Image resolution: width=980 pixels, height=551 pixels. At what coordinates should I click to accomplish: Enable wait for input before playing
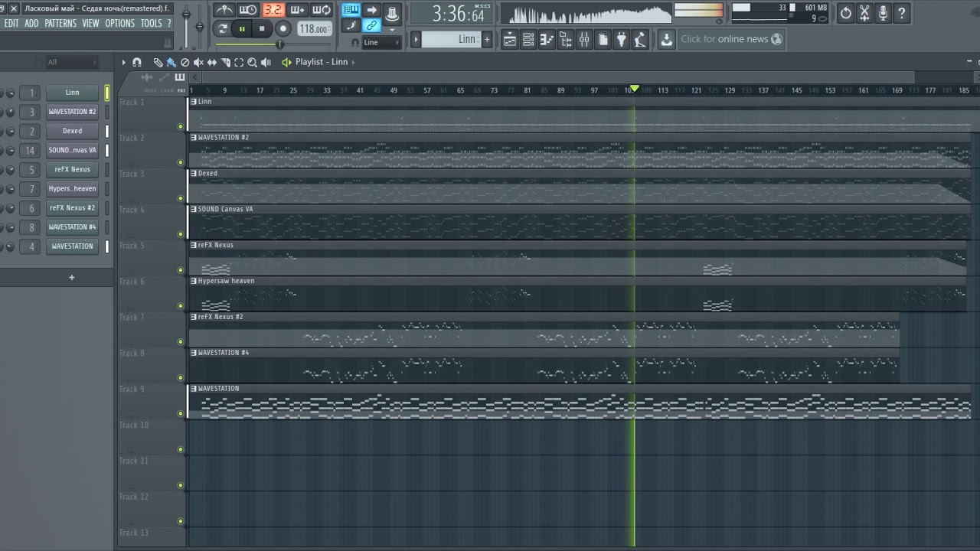point(248,10)
